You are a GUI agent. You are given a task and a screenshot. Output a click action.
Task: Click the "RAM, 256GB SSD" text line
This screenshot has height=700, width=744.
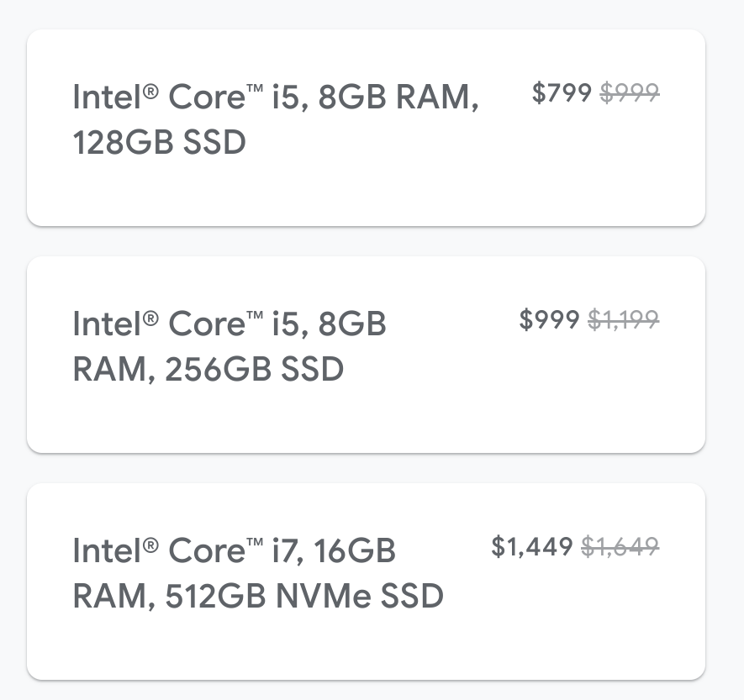pos(208,369)
